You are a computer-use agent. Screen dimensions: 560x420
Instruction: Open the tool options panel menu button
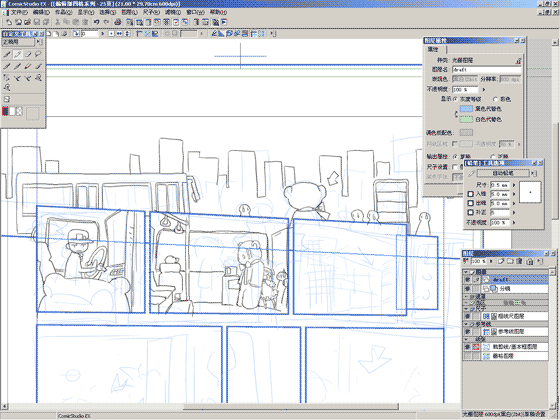[533, 174]
